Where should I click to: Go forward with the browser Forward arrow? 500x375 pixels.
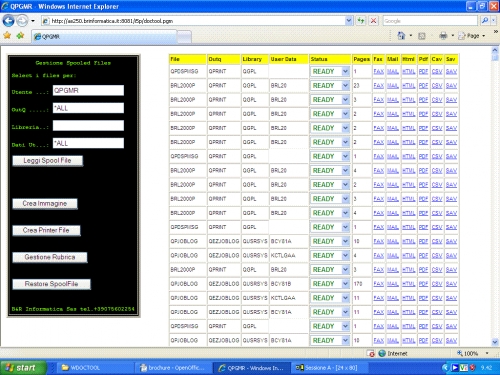(22, 21)
